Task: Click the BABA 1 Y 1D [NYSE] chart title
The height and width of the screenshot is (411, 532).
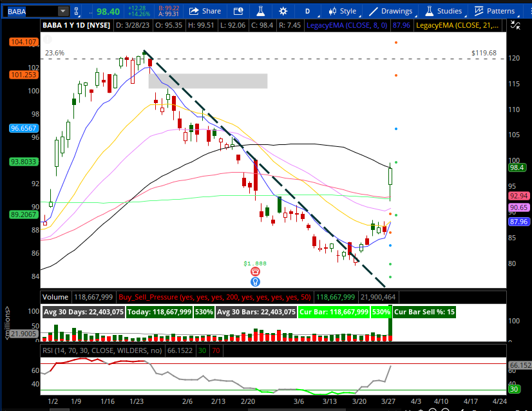Action: [77, 25]
